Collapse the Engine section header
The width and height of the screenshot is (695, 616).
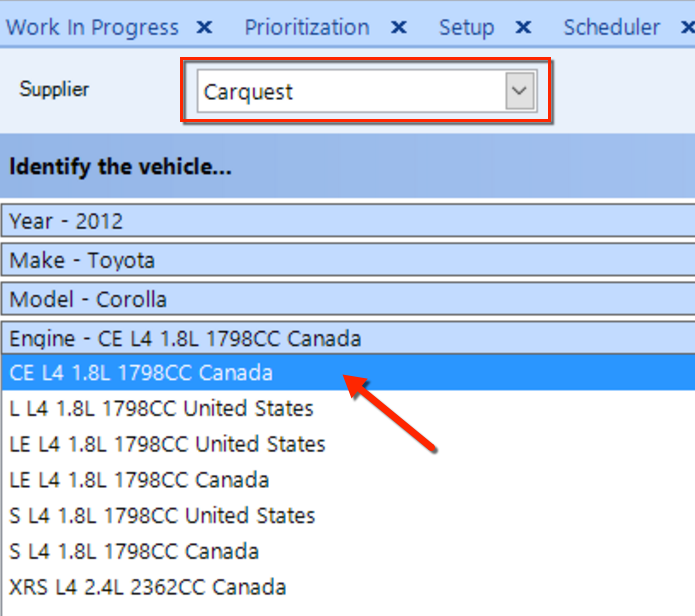coord(348,338)
